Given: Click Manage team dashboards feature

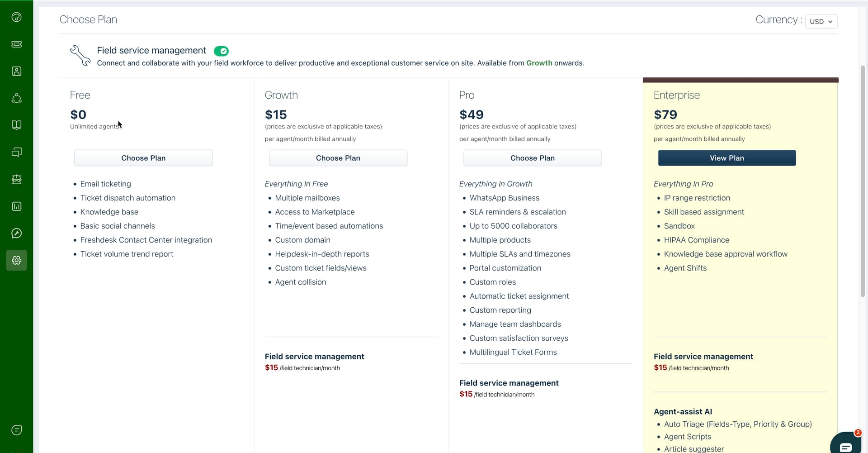Looking at the screenshot, I should point(515,324).
